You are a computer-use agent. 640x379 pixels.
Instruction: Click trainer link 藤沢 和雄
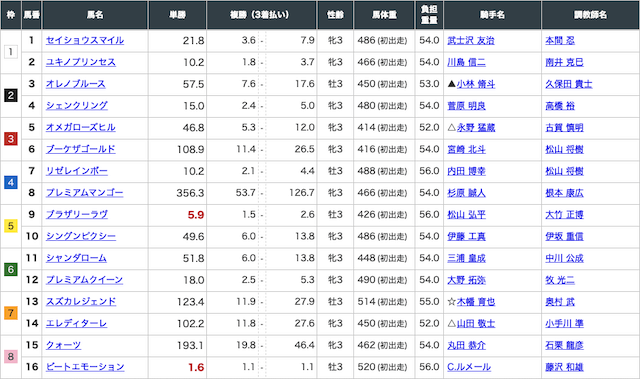(564, 367)
